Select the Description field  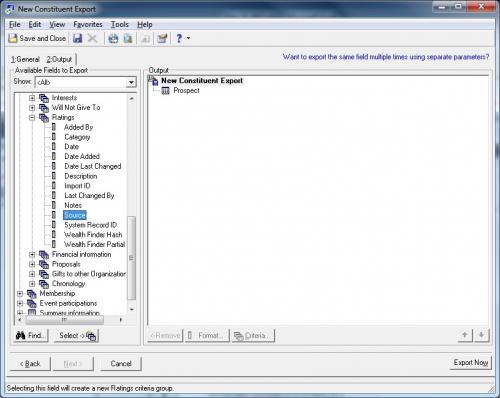tap(81, 176)
